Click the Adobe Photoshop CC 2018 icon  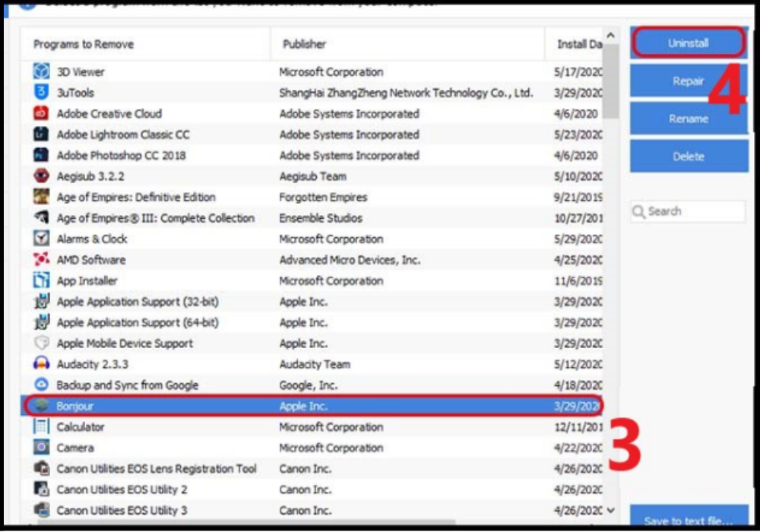coord(41,154)
